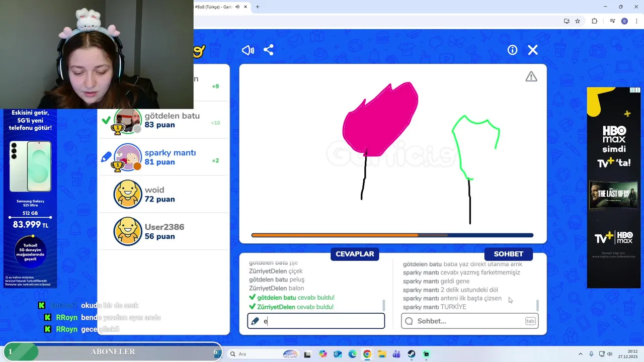Select player woid avatar
Viewport: 644px width, 362px height.
point(128,194)
